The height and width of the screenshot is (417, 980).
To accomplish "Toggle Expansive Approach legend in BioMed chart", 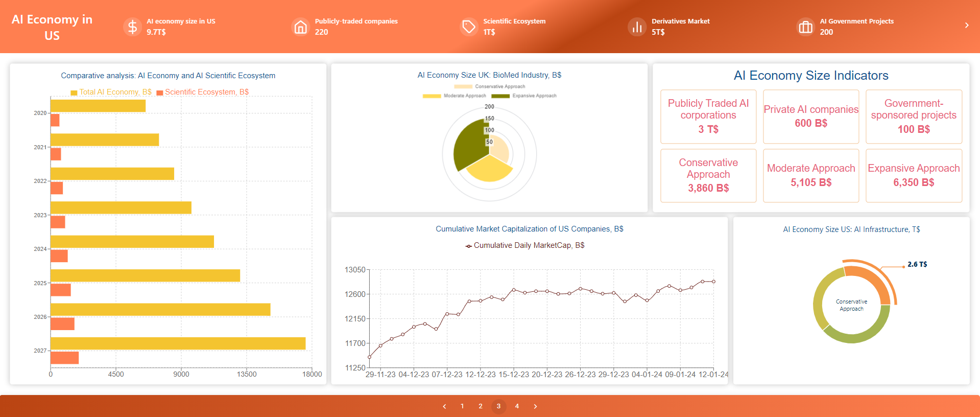I will [524, 96].
